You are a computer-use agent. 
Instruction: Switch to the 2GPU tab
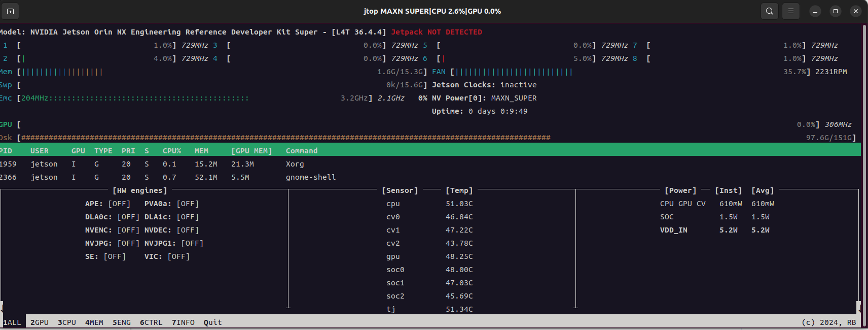click(x=40, y=322)
